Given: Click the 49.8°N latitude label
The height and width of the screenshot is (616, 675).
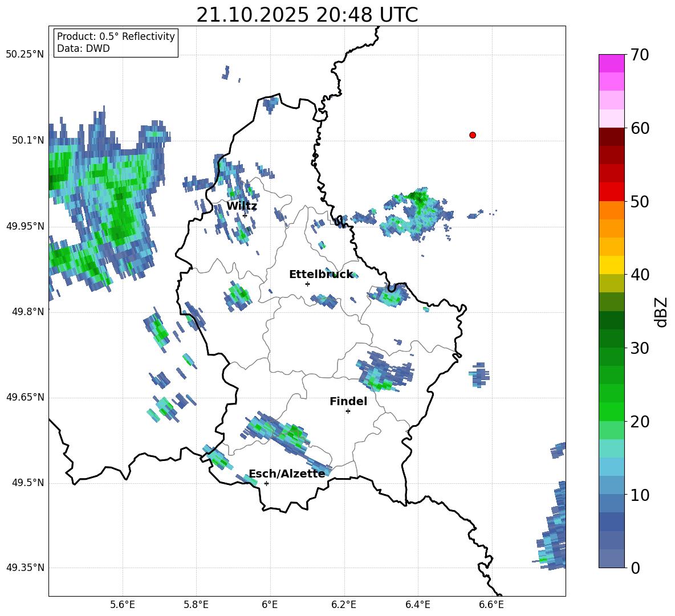Looking at the screenshot, I should click(28, 312).
